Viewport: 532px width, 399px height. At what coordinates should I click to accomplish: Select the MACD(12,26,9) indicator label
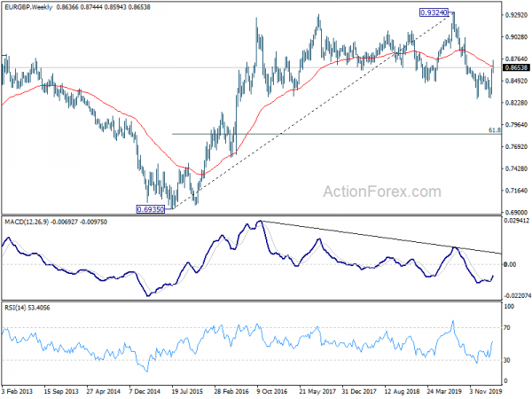pyautogui.click(x=27, y=222)
